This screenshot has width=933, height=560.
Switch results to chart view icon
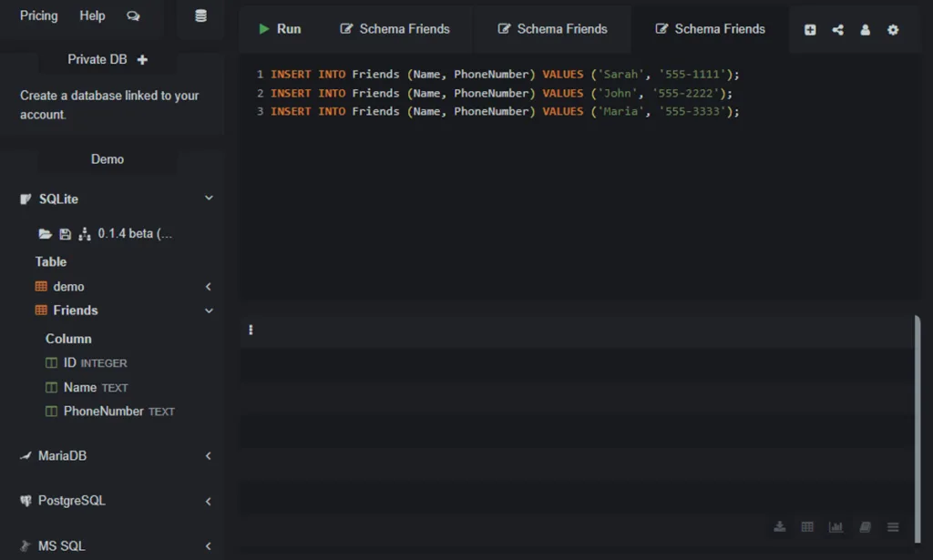[x=836, y=526]
